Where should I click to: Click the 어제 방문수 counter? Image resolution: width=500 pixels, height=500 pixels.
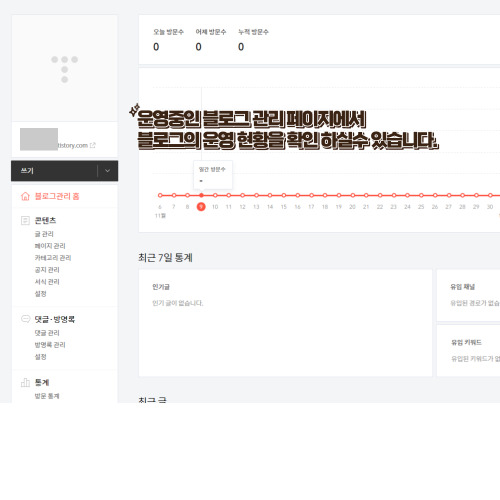pyautogui.click(x=211, y=40)
